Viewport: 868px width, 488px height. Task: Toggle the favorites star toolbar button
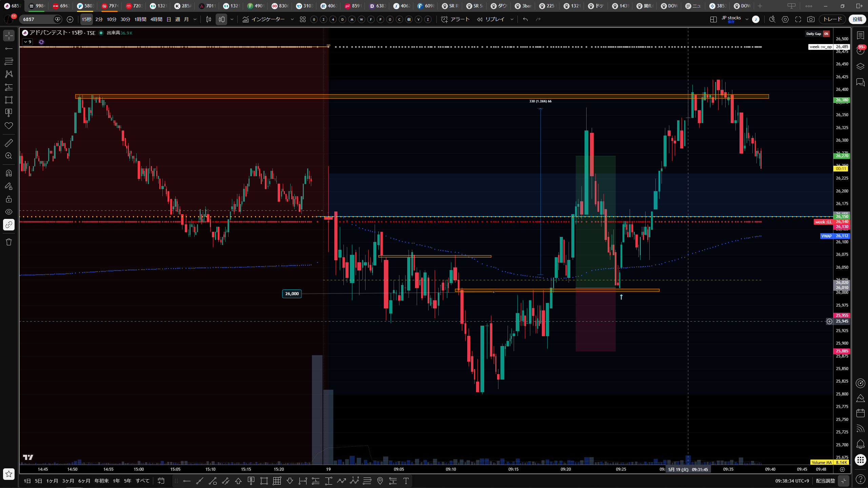pos(9,474)
